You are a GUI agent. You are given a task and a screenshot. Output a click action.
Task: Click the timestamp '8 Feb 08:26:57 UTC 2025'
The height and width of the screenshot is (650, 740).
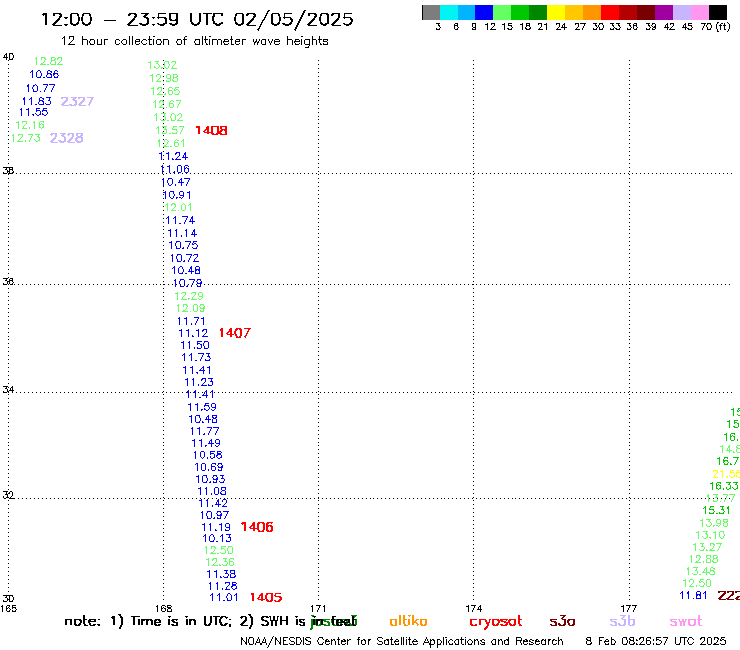coord(656,641)
